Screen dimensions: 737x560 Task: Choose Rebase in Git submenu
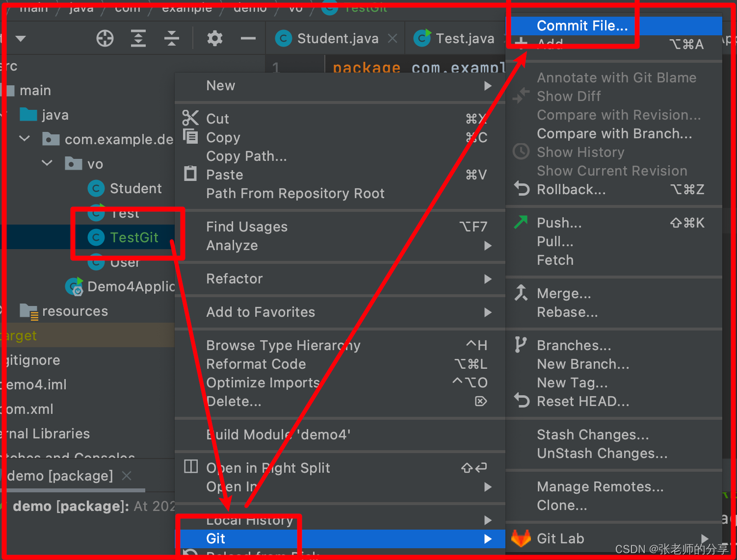pyautogui.click(x=614, y=312)
